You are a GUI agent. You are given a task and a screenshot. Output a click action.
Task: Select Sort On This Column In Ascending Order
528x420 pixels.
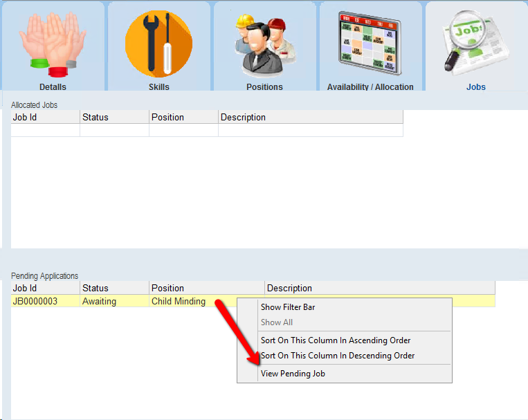(x=335, y=340)
